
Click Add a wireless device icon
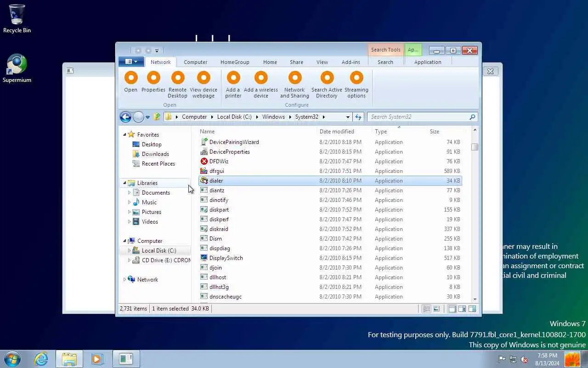coord(261,78)
